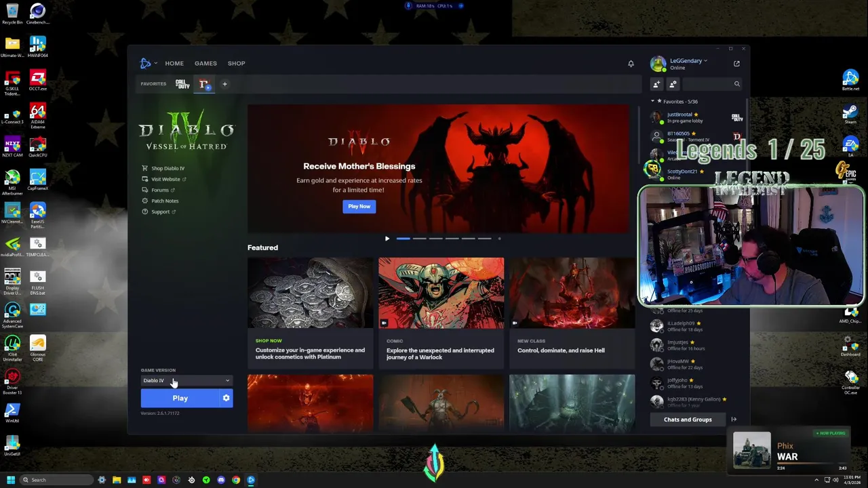Open the Visit Website link

click(x=165, y=179)
